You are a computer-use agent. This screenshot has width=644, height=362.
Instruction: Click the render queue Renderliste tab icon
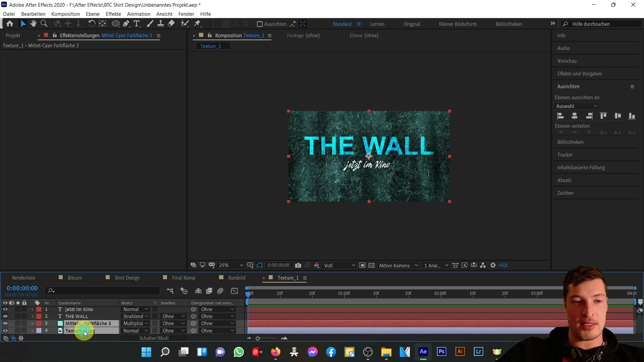[23, 278]
